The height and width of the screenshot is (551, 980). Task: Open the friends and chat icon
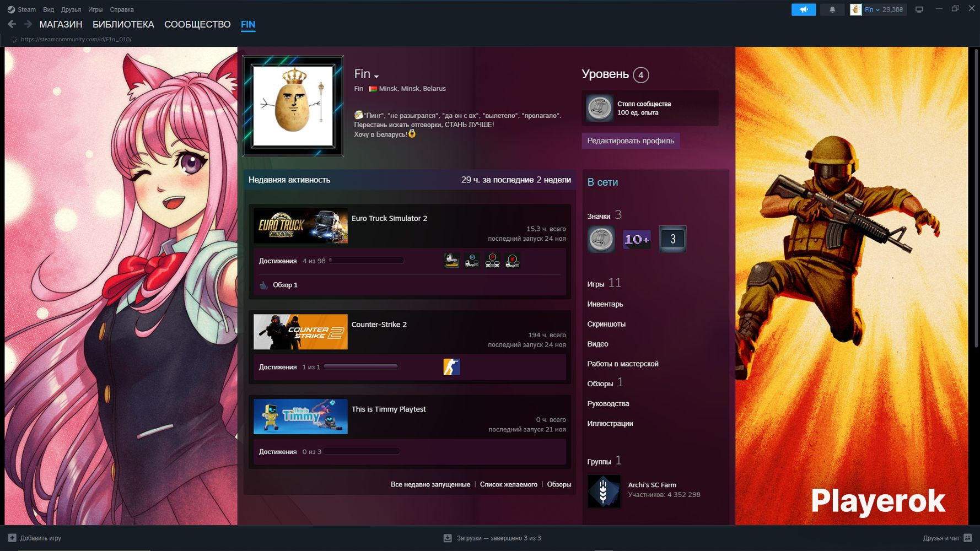pyautogui.click(x=968, y=538)
